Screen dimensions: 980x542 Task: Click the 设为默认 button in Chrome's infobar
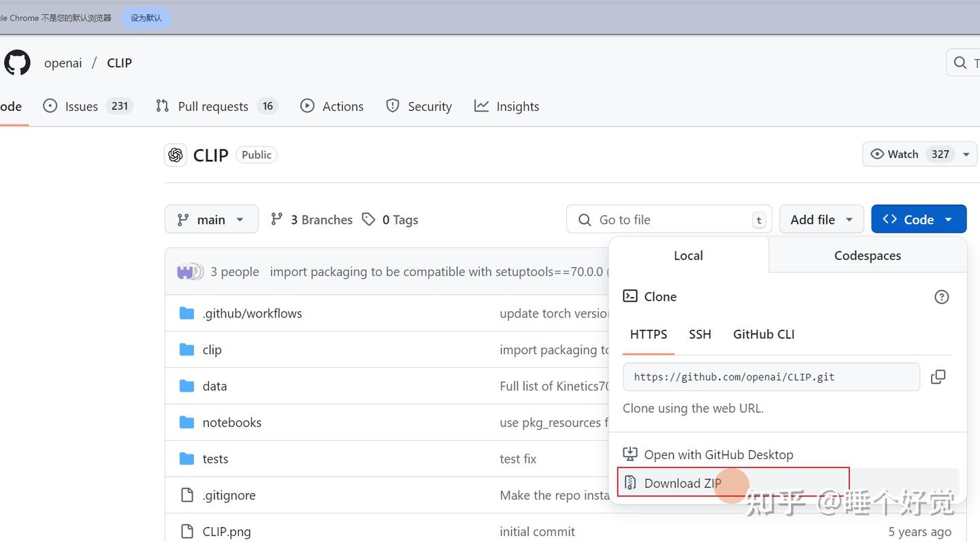(x=146, y=18)
